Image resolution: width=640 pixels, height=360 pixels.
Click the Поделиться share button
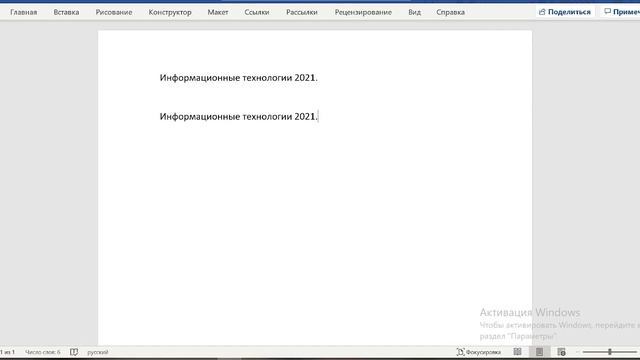[x=565, y=12]
